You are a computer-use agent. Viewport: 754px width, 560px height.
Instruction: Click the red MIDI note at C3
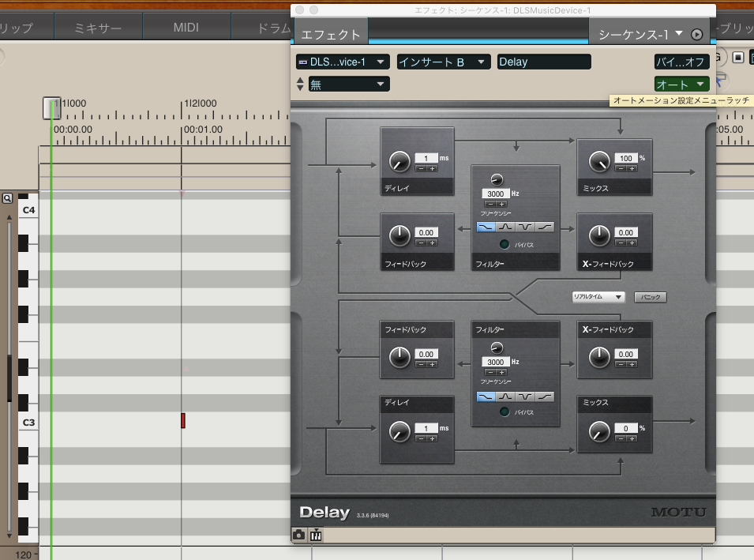pos(182,420)
